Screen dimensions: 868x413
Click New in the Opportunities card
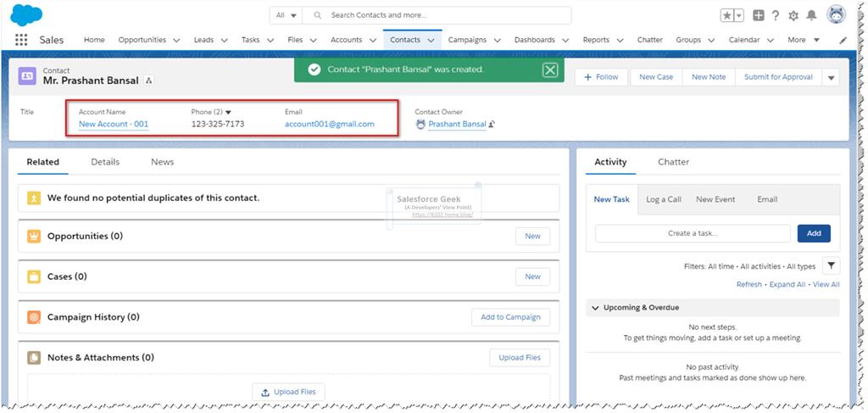point(532,237)
